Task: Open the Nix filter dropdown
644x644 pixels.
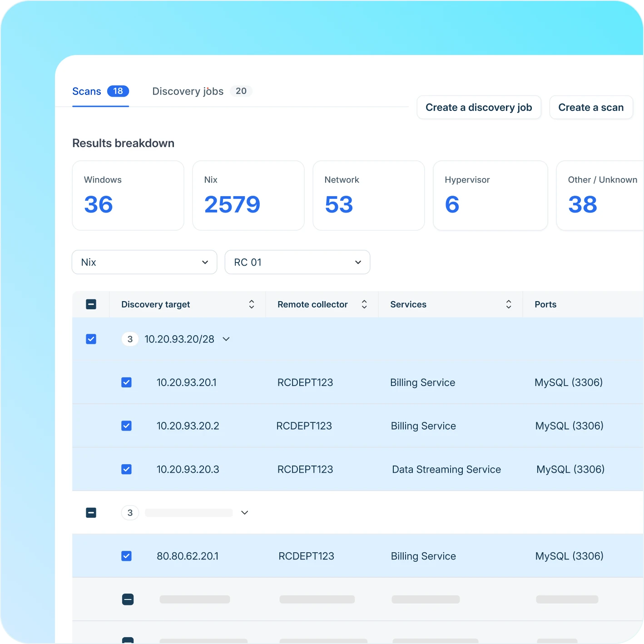Action: click(144, 262)
